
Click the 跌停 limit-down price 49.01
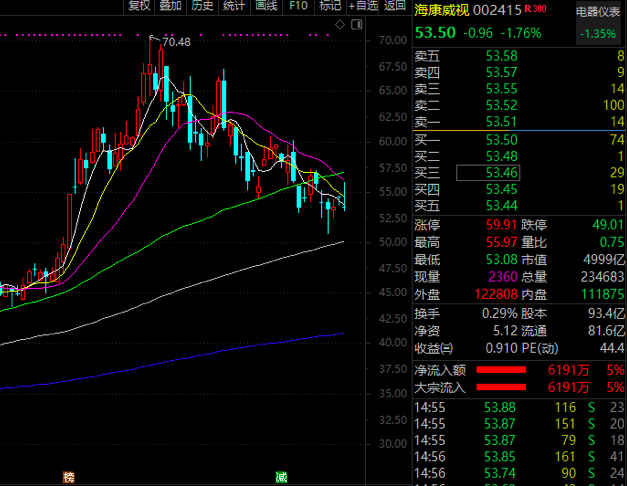[x=608, y=225]
